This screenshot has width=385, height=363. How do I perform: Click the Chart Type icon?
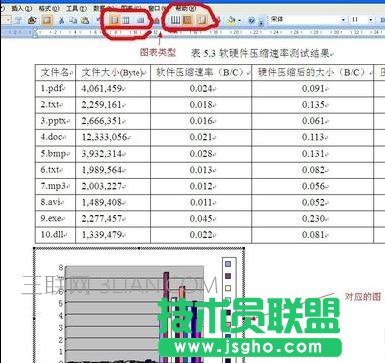(156, 21)
